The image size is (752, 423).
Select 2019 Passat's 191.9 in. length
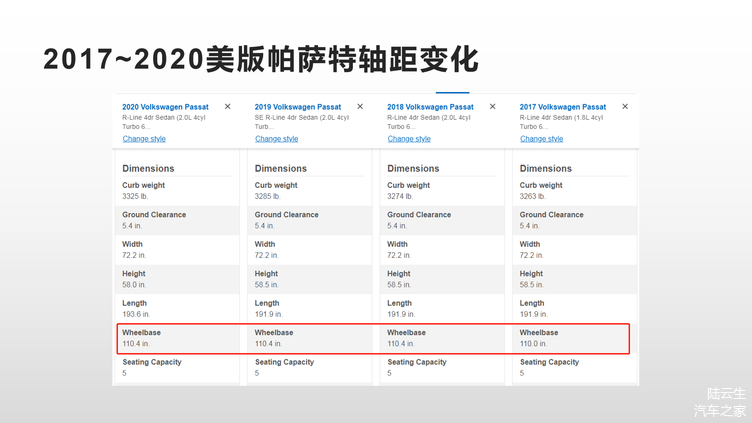(x=269, y=314)
